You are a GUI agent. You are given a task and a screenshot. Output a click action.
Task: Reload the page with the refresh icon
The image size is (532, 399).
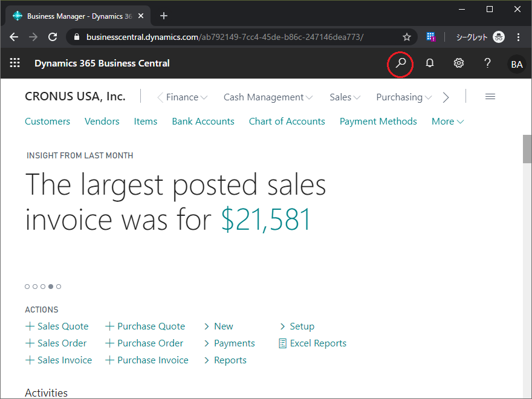tap(53, 37)
